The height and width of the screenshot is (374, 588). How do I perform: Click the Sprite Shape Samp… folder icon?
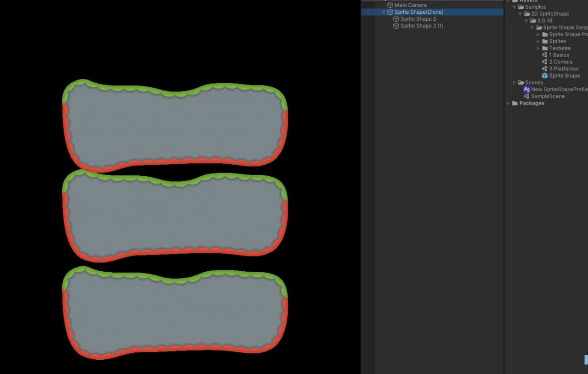pyautogui.click(x=539, y=28)
